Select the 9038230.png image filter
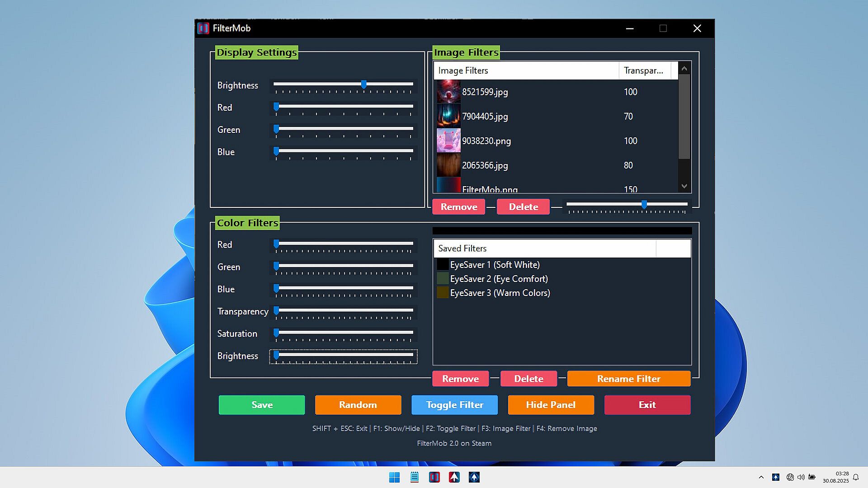This screenshot has height=488, width=868. pos(486,141)
